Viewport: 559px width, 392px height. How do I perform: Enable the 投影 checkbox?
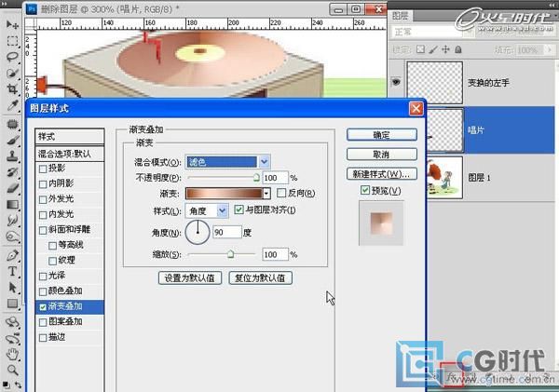[43, 169]
